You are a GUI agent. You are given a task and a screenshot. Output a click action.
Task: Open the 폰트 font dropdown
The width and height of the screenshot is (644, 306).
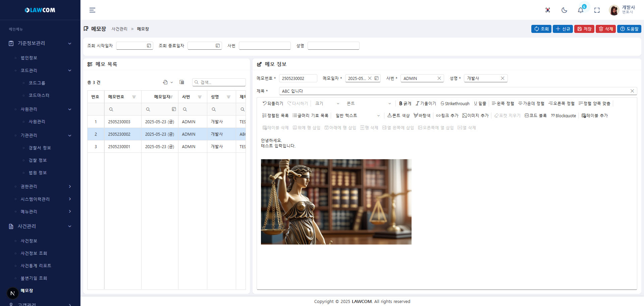pos(369,103)
